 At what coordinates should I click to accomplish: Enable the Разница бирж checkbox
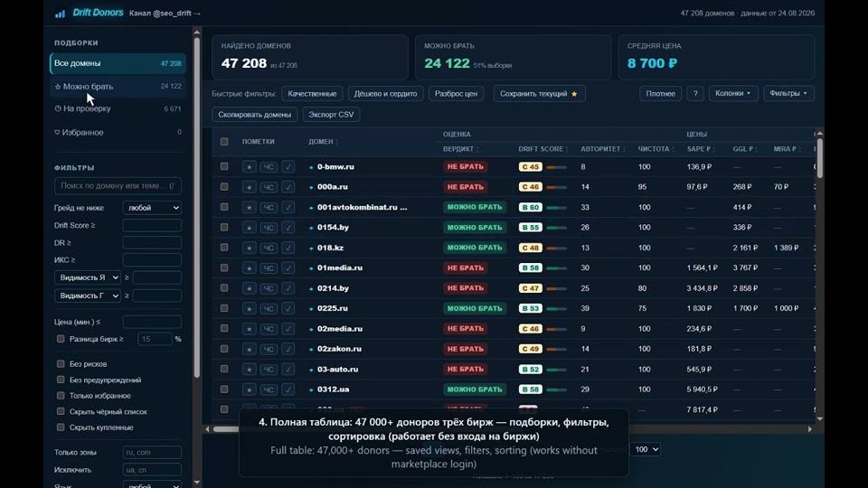point(61,339)
